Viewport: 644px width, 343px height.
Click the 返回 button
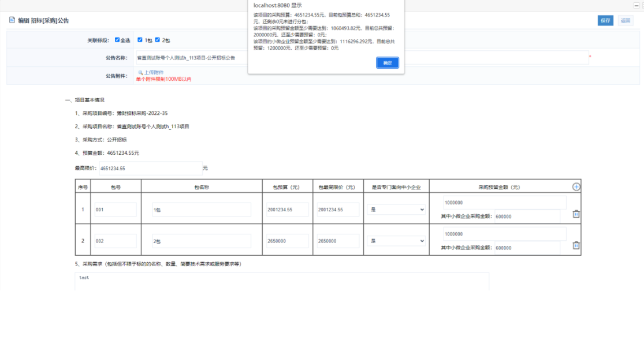coord(625,21)
